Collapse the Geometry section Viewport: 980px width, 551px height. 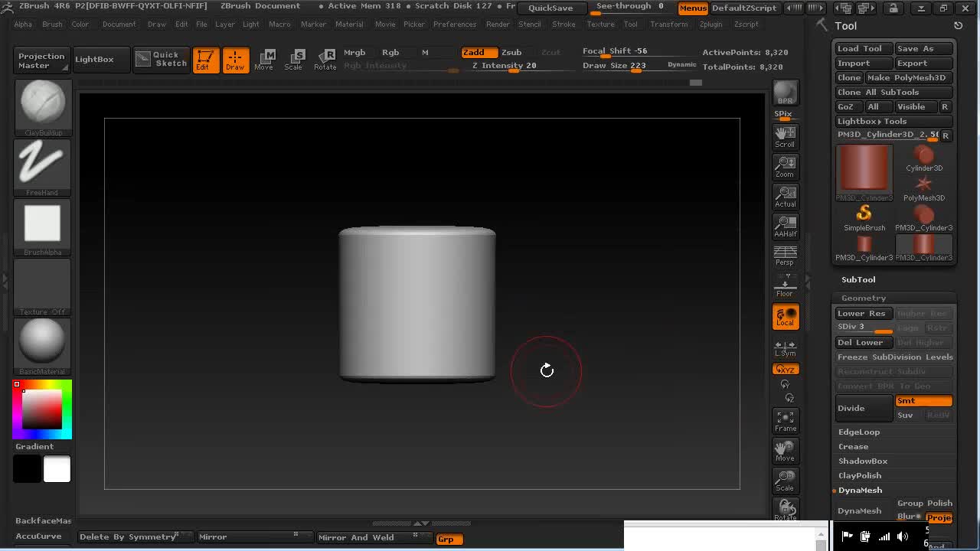[864, 298]
